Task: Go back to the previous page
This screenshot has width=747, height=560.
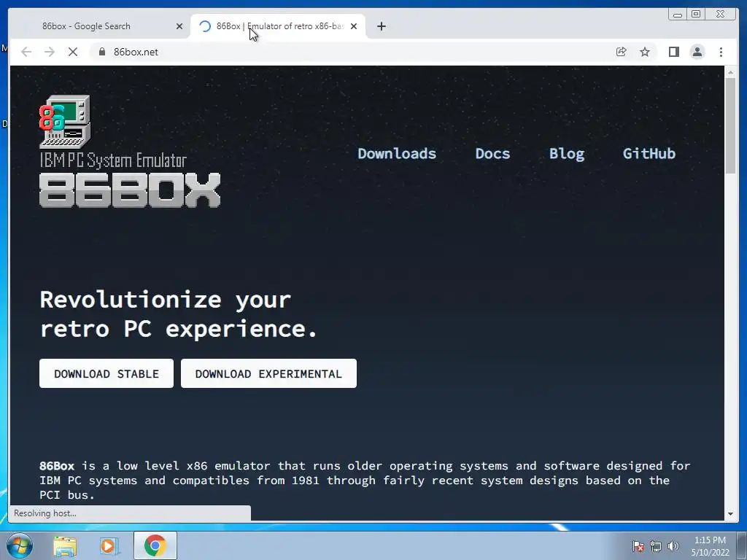Action: point(26,52)
